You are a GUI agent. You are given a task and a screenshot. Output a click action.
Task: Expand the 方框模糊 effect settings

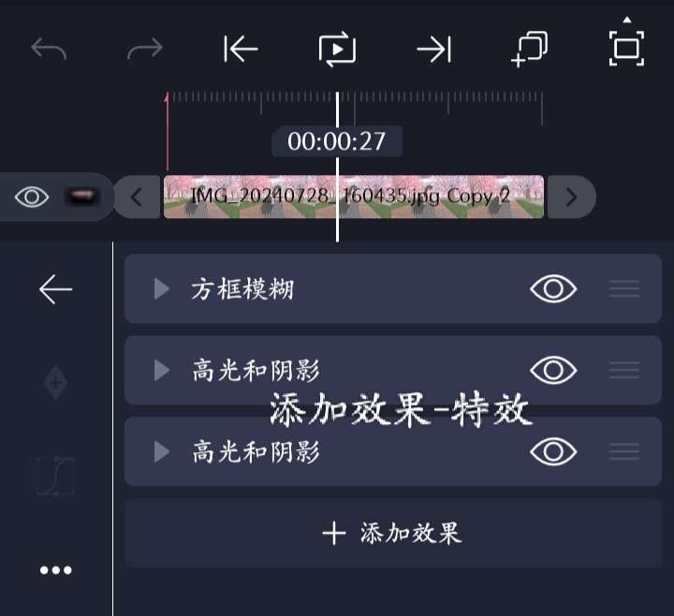pos(161,288)
